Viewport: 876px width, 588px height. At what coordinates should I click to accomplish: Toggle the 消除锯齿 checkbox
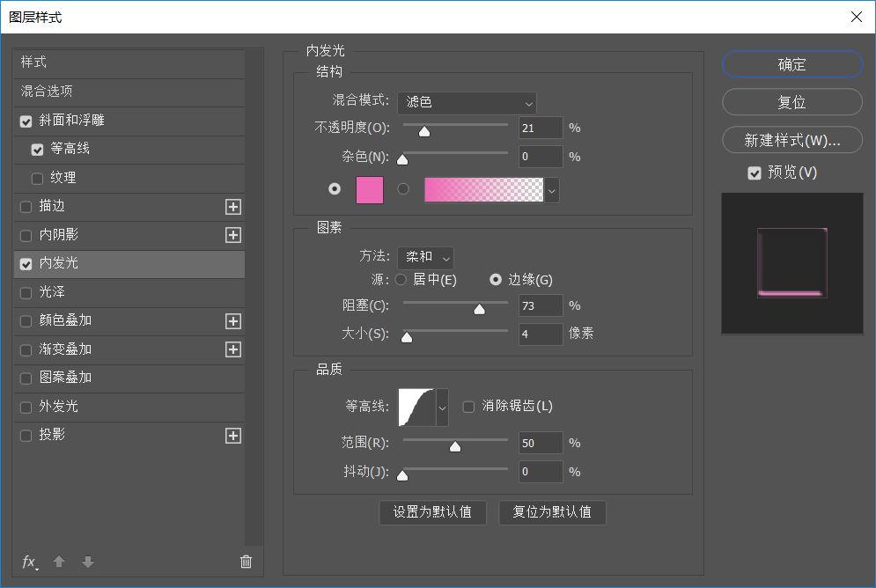[x=468, y=407]
